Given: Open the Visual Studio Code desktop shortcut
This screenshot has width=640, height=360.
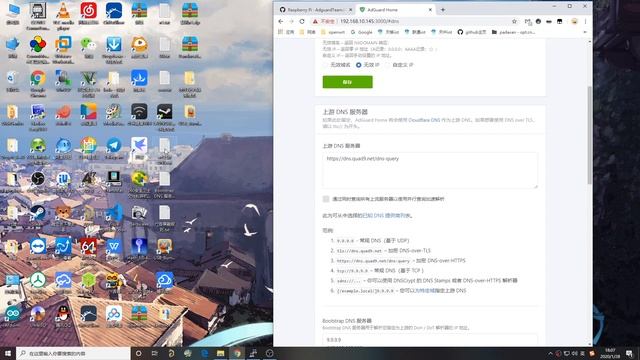Looking at the screenshot, I should pyautogui.click(x=114, y=213).
